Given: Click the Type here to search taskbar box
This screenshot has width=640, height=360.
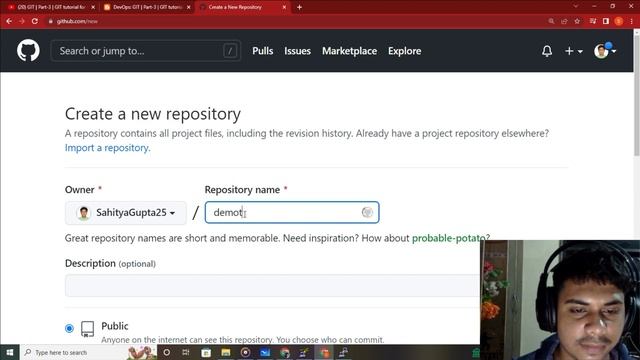Looking at the screenshot, I should pos(88,352).
